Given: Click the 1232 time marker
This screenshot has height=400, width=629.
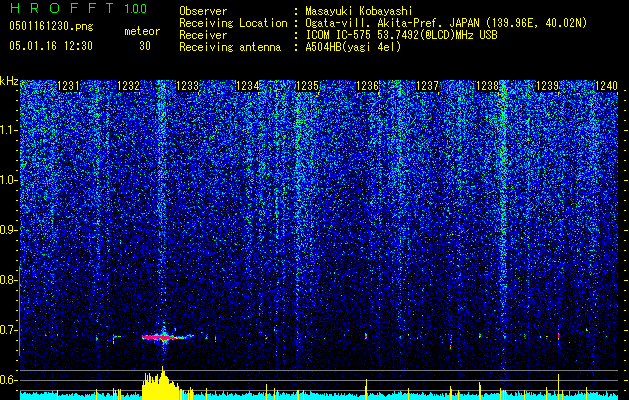Looking at the screenshot, I should [128, 86].
